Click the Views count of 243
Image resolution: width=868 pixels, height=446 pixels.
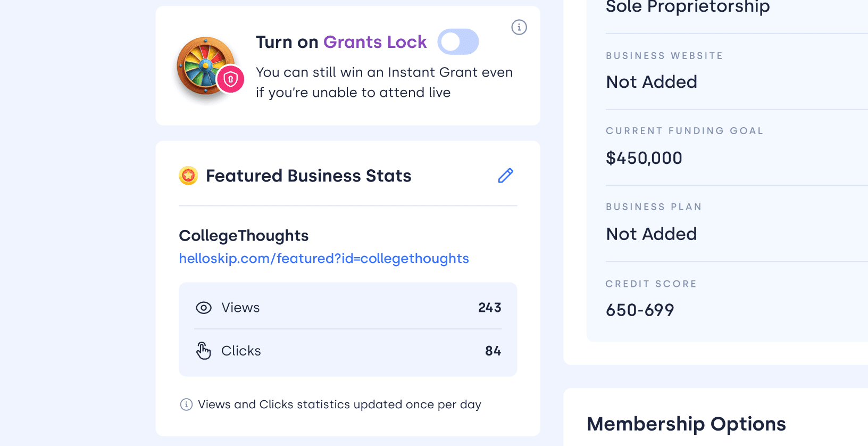[489, 308]
